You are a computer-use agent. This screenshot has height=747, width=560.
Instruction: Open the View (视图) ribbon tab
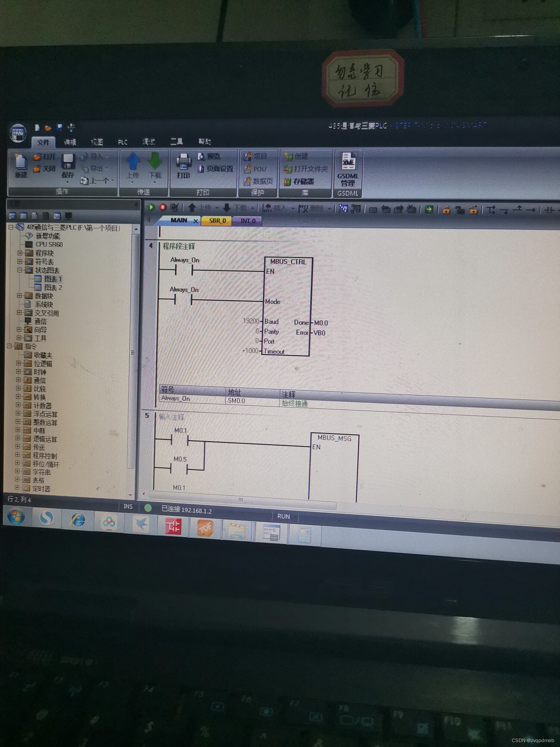97,142
